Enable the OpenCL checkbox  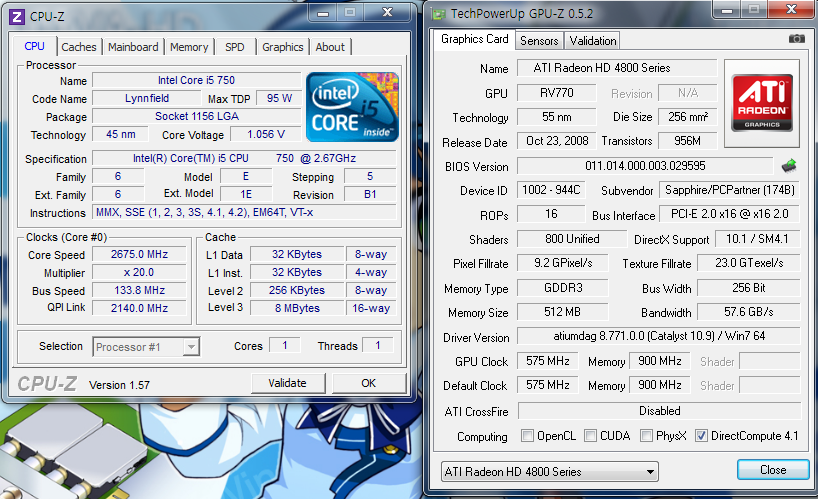coord(527,436)
